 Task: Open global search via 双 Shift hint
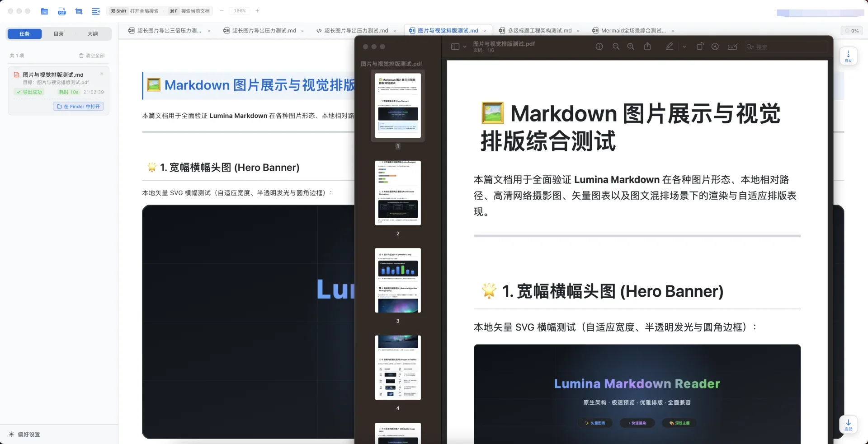point(135,11)
